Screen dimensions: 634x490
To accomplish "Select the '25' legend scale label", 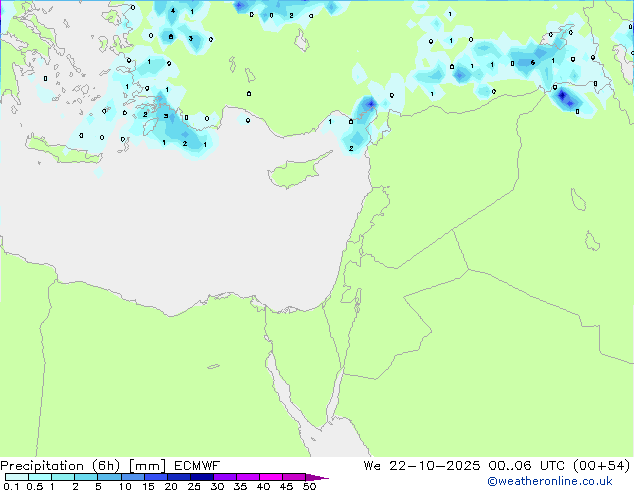I will 194,486.
